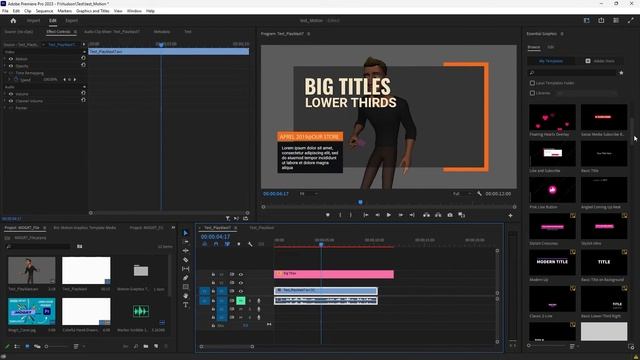
Task: Add a marker in Program monitor
Action: 328,215
